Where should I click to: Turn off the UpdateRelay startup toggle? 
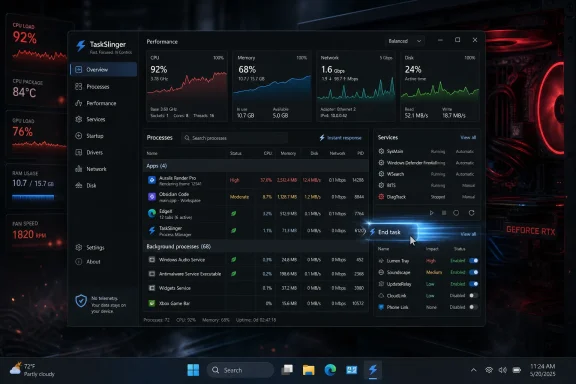474,284
